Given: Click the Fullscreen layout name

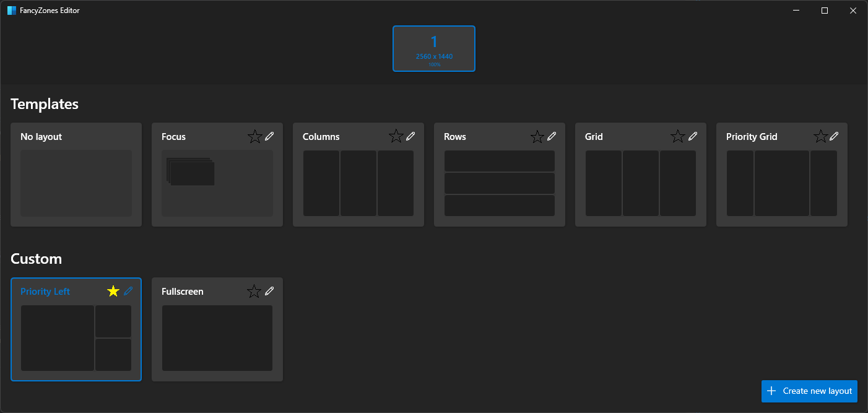Looking at the screenshot, I should pos(183,292).
